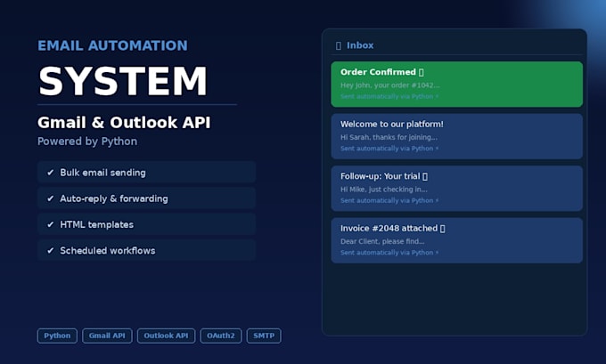Open the Invoice #2048 attached email
This screenshot has width=606, height=364.
pos(457,240)
